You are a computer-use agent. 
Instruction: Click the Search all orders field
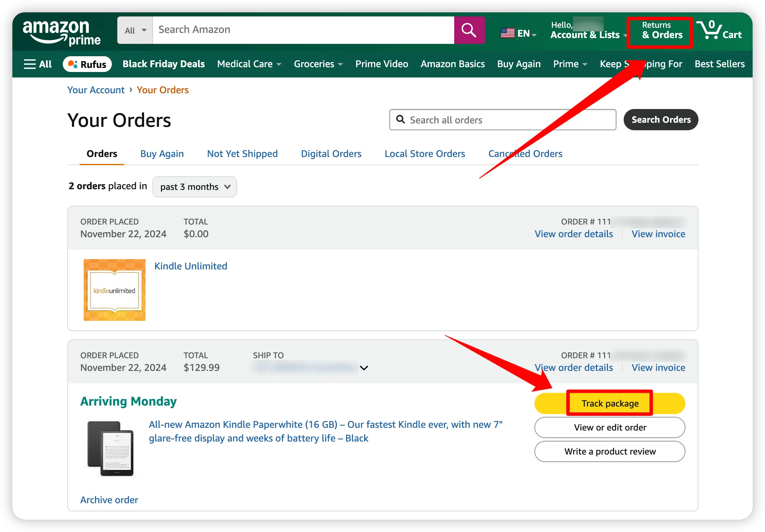503,120
